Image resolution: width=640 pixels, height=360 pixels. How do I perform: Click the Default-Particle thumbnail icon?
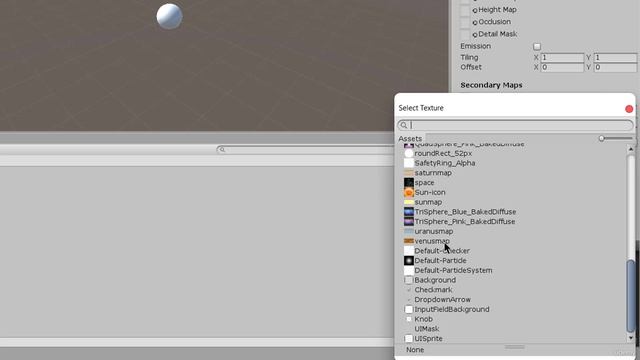[x=409, y=261]
